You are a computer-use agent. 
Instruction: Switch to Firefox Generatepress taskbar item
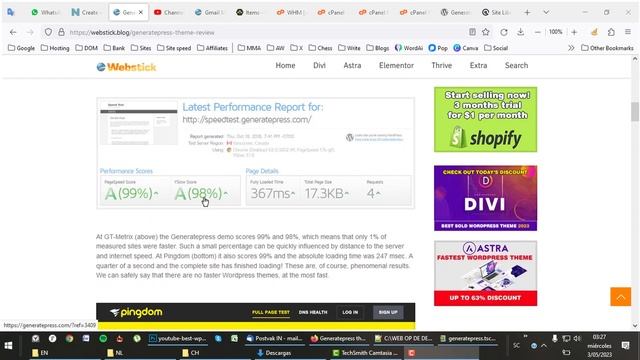pyautogui.click(x=338, y=338)
